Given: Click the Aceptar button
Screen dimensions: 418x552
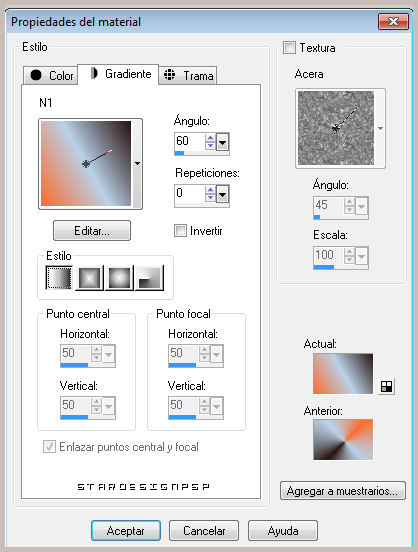Looking at the screenshot, I should click(x=126, y=531).
